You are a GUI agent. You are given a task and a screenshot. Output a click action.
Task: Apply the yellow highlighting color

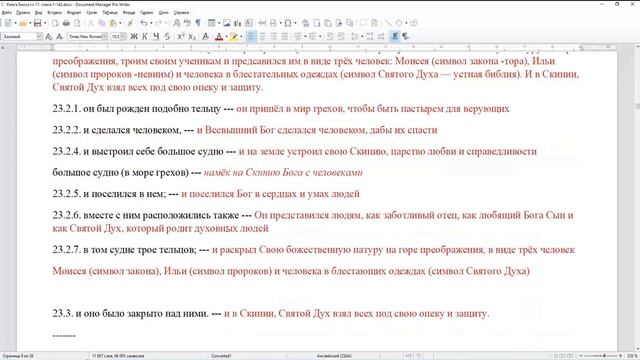(x=233, y=37)
